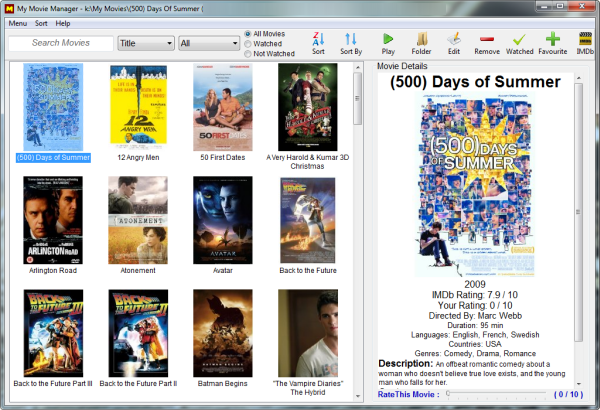600x410 pixels.
Task: Mark movie with Watched checkmark icon
Action: [519, 39]
